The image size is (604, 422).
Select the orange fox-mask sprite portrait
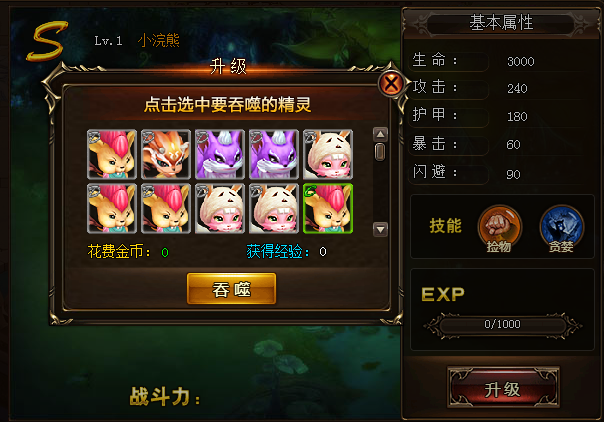166,154
